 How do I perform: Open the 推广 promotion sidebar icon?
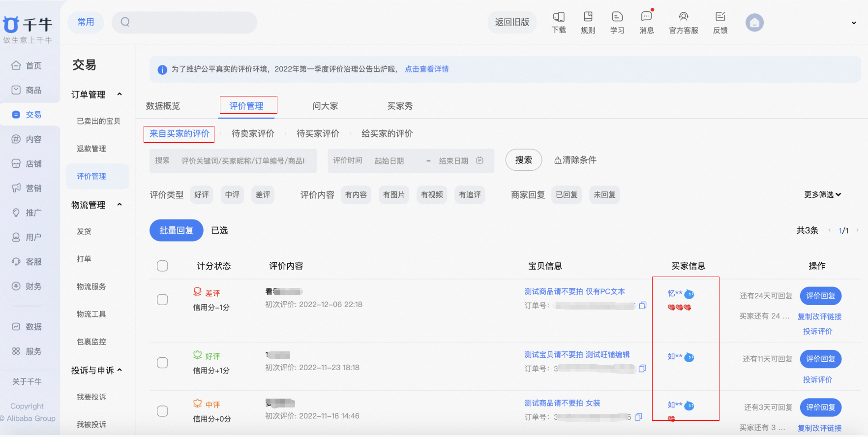tap(16, 213)
